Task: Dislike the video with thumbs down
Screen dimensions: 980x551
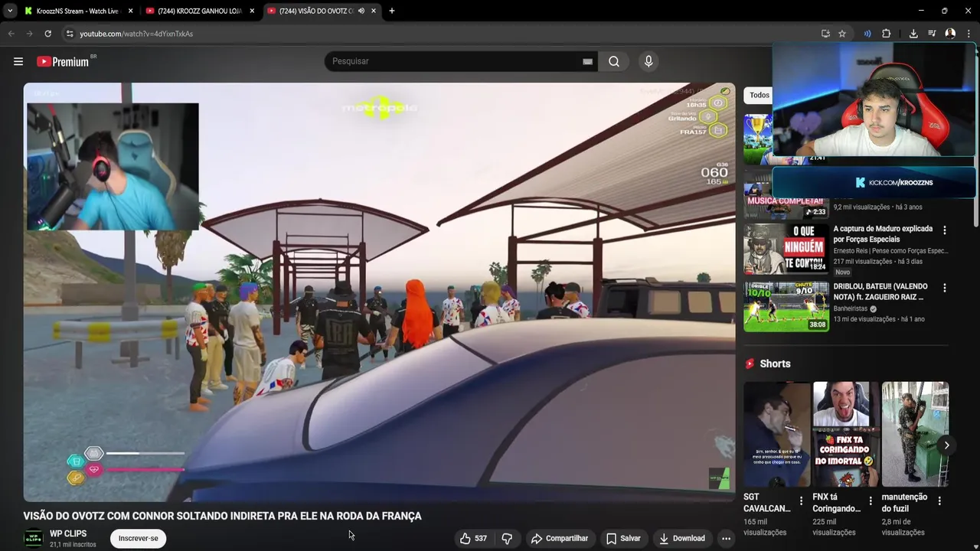Action: click(x=507, y=538)
